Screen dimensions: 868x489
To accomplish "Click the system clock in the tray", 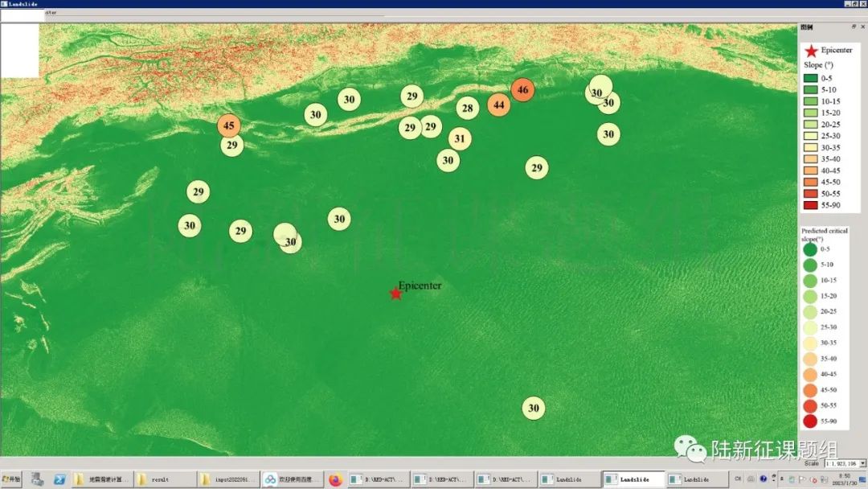I will (845, 479).
